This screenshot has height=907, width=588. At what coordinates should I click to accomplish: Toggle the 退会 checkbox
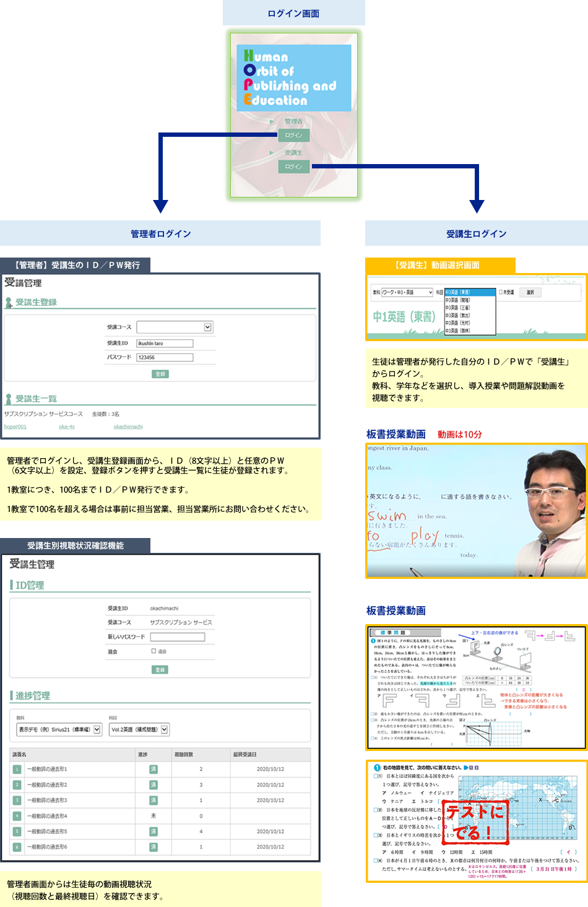pos(154,651)
